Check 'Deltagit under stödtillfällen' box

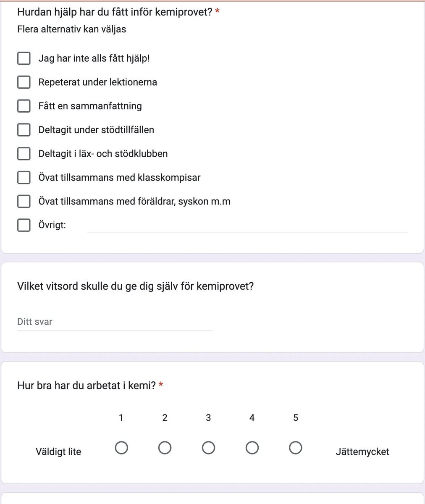pos(24,130)
